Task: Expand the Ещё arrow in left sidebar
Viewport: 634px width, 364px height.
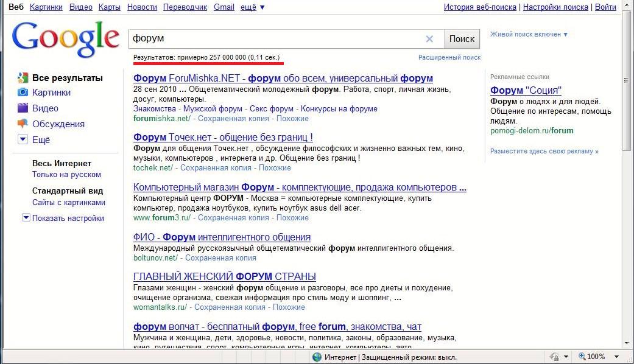Action: 23,139
